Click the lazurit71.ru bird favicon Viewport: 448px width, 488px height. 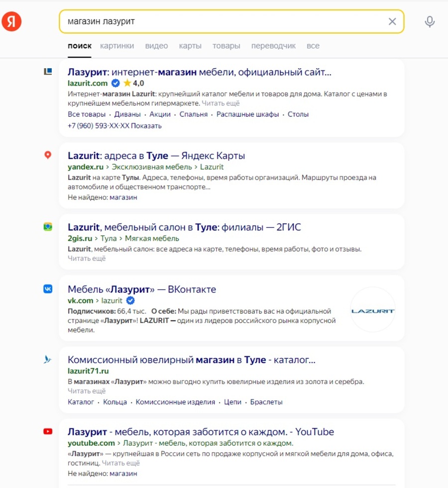[48, 360]
